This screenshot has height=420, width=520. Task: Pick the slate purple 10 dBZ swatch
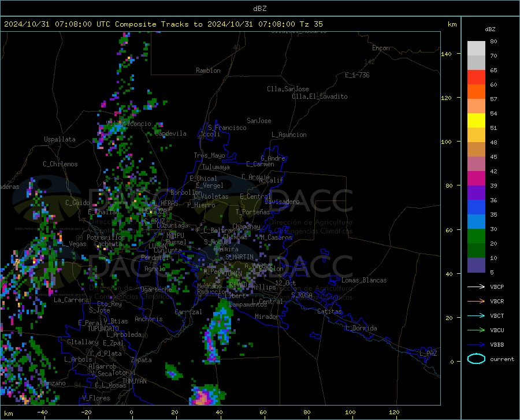[x=476, y=265]
